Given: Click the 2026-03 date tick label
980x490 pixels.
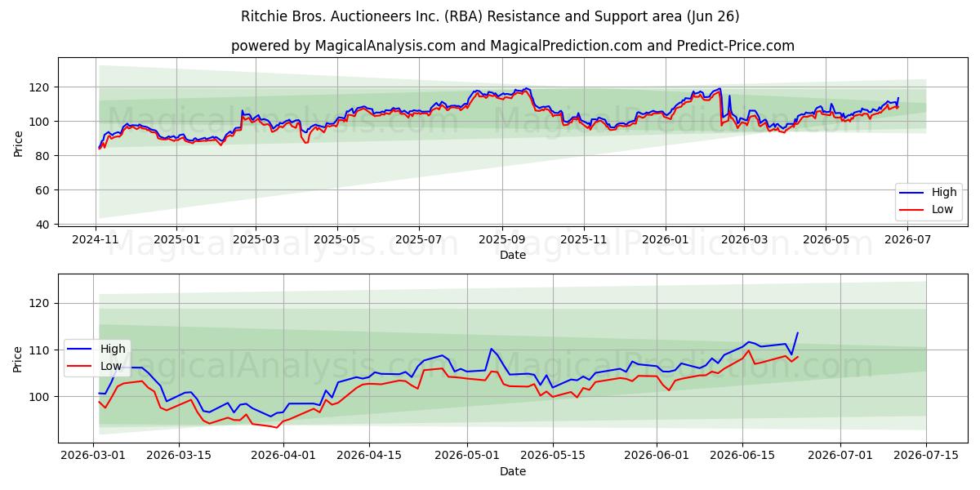Looking at the screenshot, I should coord(744,240).
